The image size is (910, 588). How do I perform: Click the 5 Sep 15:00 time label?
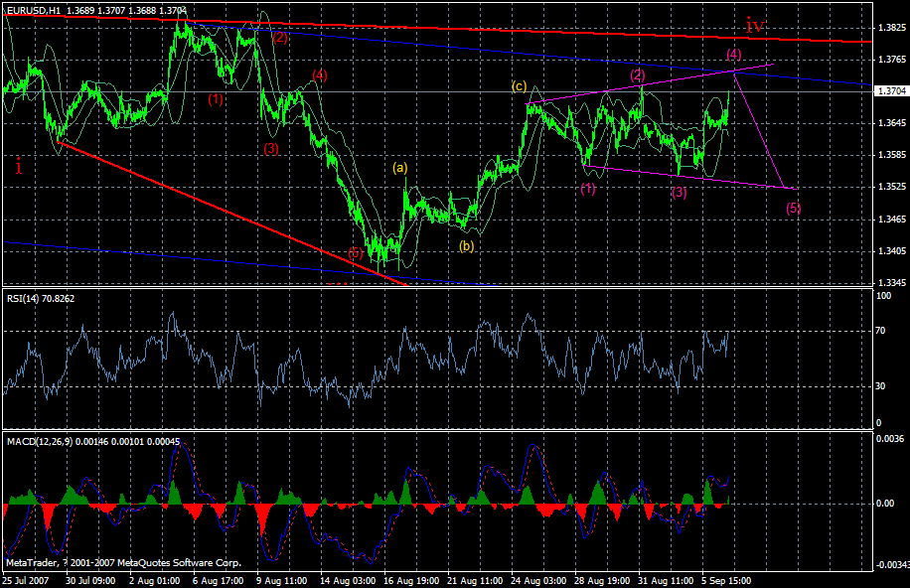pyautogui.click(x=726, y=580)
